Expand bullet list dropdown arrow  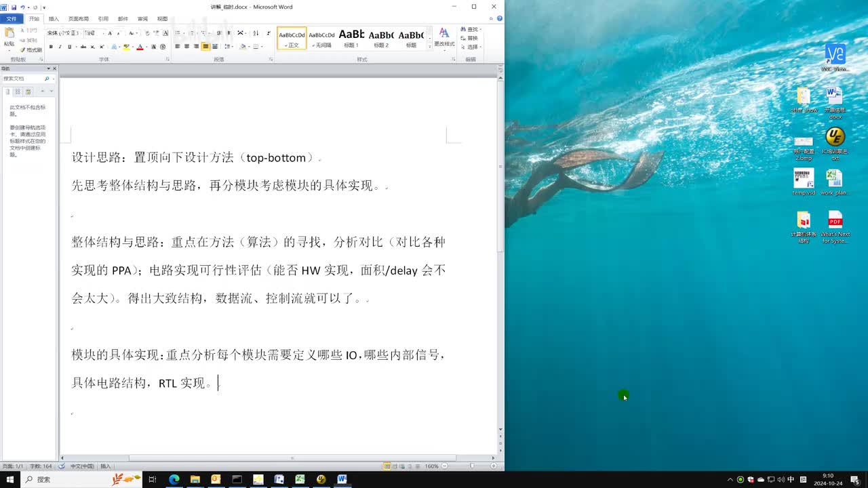[184, 33]
